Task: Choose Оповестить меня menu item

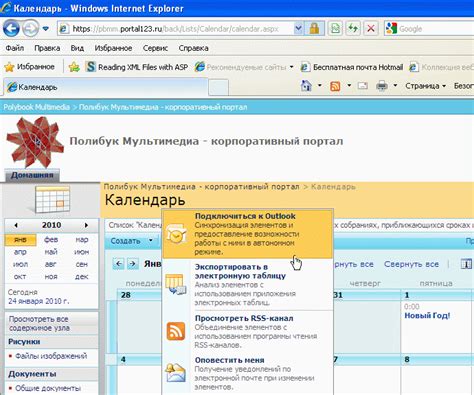Action: [x=247, y=373]
